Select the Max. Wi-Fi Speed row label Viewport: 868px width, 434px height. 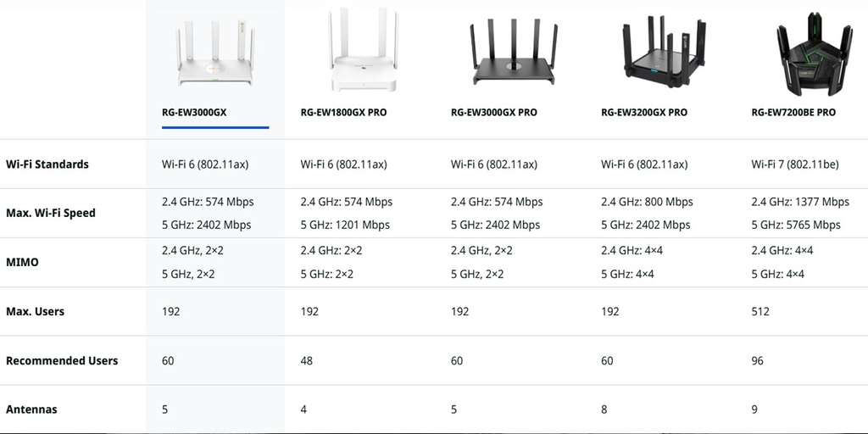point(51,213)
